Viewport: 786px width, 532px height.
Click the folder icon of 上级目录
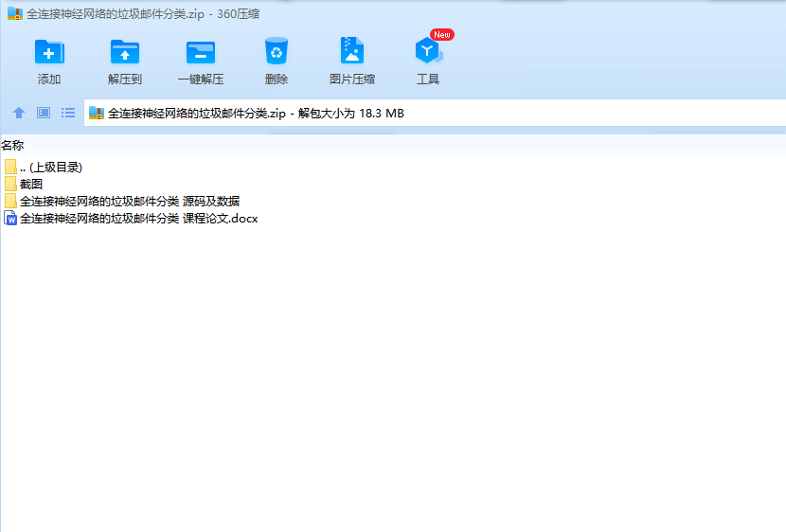click(x=10, y=168)
